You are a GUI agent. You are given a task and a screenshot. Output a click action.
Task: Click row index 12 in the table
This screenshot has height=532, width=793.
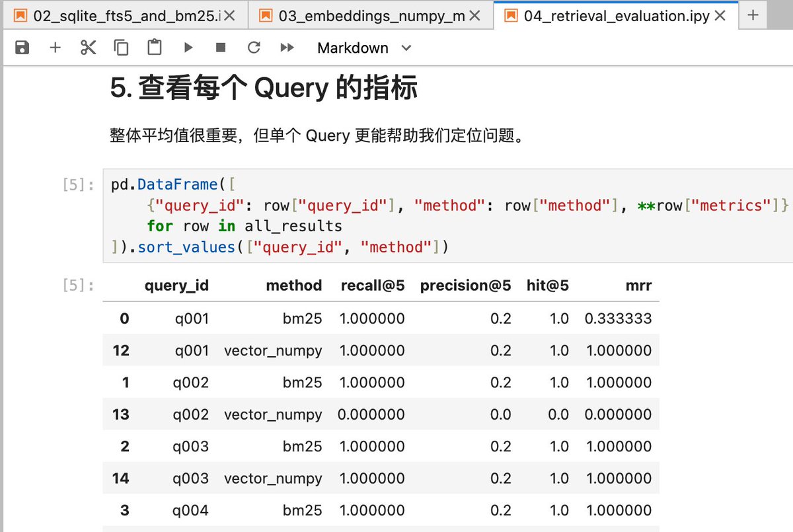(x=121, y=350)
